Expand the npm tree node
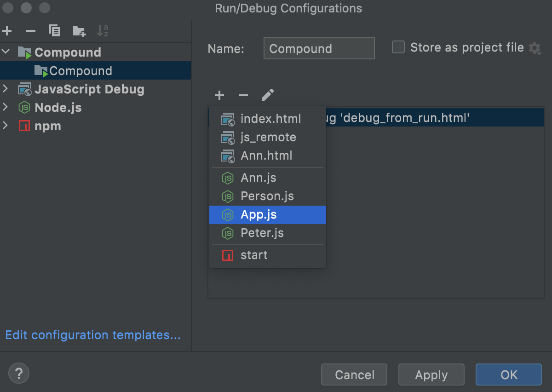The image size is (552, 392). [x=6, y=126]
